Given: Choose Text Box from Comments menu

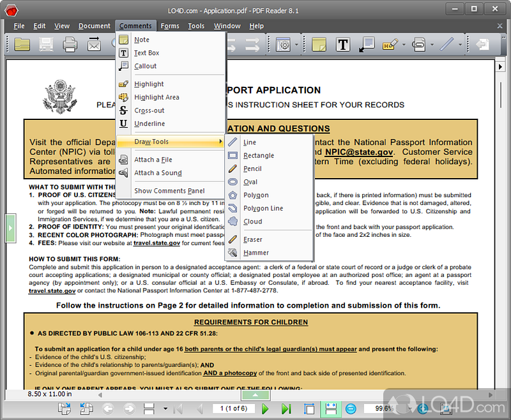Looking at the screenshot, I should tap(171, 53).
